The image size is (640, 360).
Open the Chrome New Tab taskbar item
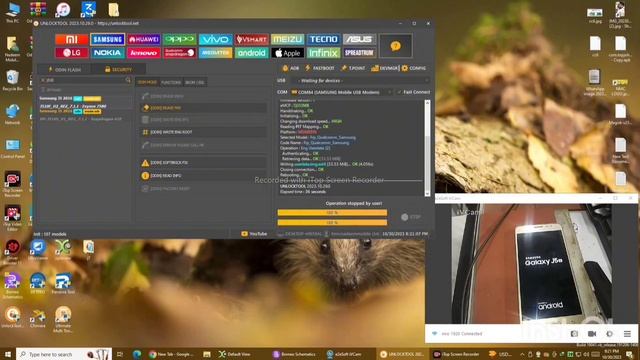point(171,354)
